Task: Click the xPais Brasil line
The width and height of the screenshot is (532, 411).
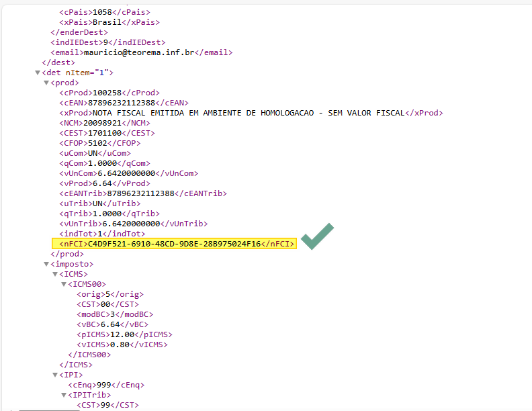Action: (x=109, y=22)
